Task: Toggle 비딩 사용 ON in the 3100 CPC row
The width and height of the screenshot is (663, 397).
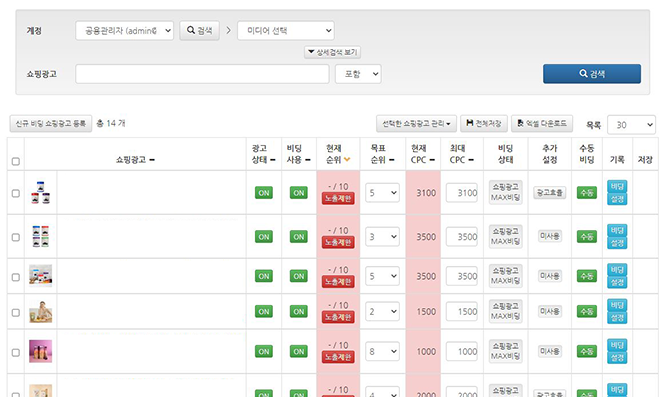Action: coord(299,193)
